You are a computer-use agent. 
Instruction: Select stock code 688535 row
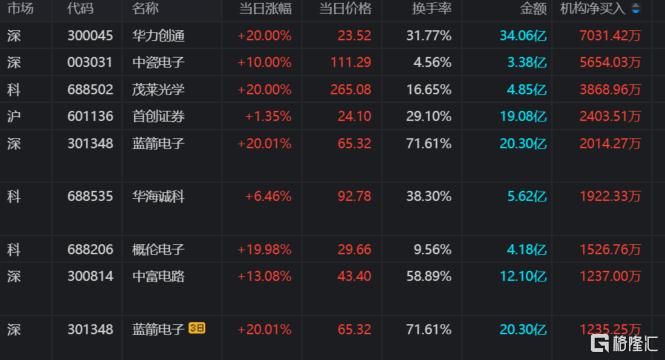pyautogui.click(x=332, y=196)
